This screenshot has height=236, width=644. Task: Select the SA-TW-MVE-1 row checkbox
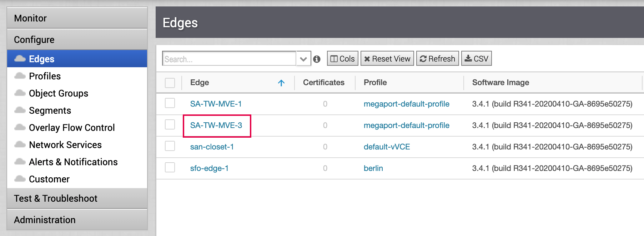(170, 103)
